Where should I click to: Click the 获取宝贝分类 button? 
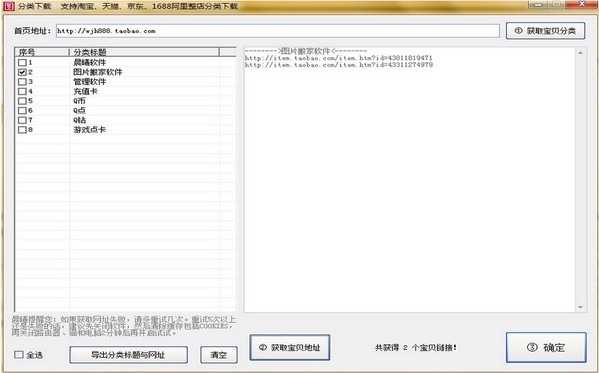pos(545,31)
